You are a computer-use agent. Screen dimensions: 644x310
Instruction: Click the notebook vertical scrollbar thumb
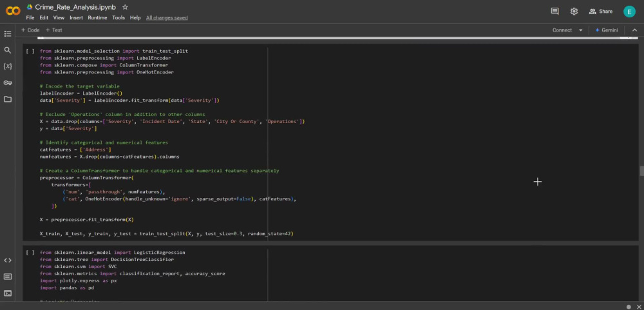click(641, 171)
